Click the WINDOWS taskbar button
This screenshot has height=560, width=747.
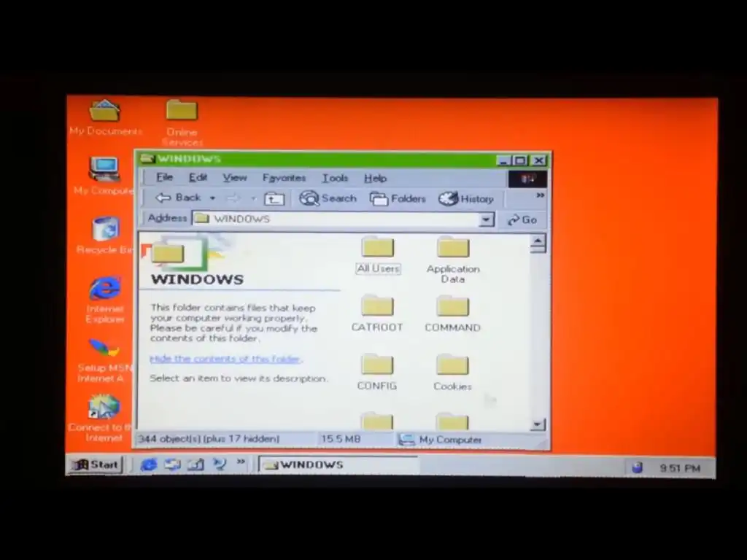338,464
